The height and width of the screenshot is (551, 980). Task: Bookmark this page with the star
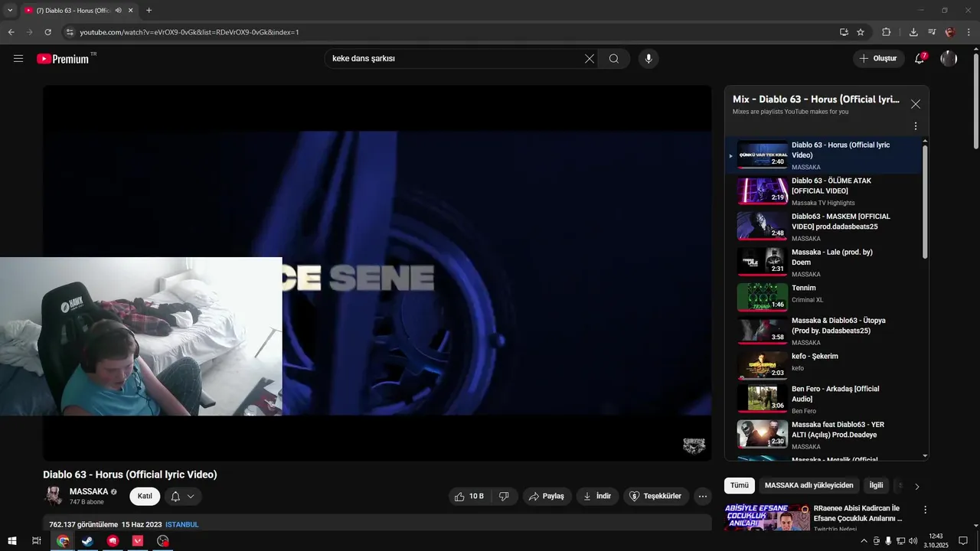tap(861, 32)
